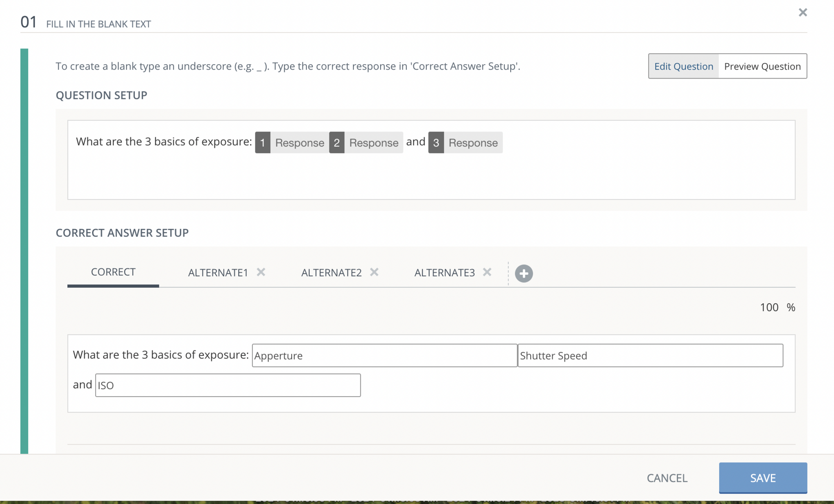Click the Shutter Speed answer input field

[x=650, y=355]
